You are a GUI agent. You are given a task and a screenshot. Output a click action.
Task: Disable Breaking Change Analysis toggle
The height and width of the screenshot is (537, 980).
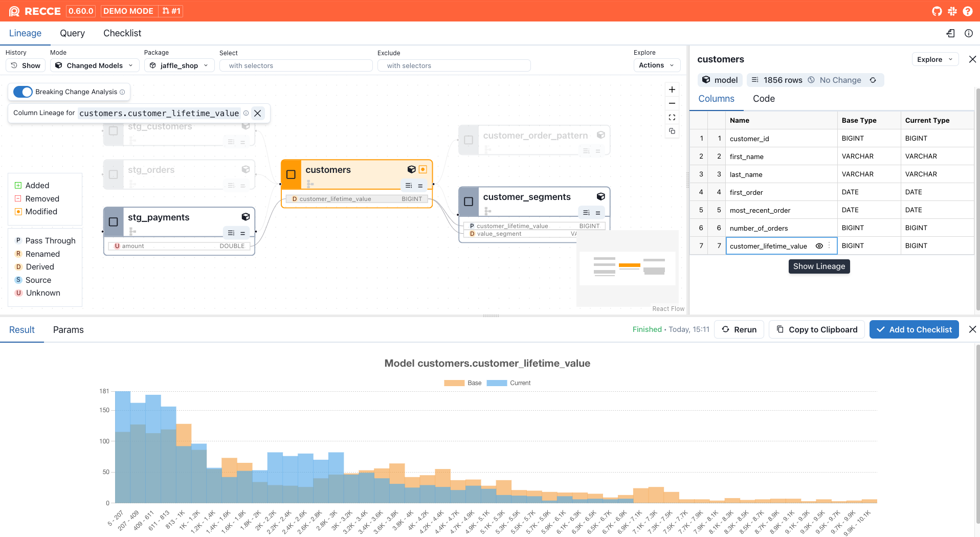click(23, 92)
